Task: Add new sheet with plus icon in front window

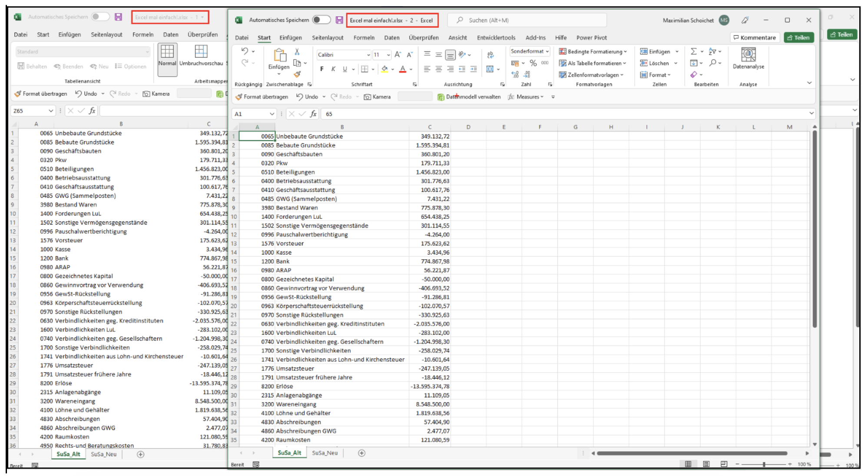Action: click(x=361, y=453)
